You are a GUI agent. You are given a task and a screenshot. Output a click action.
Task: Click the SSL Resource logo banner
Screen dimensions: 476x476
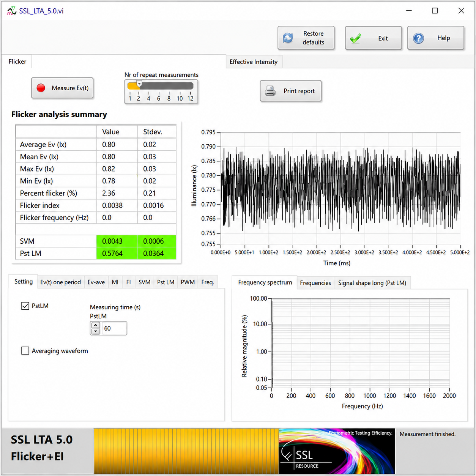(x=337, y=451)
